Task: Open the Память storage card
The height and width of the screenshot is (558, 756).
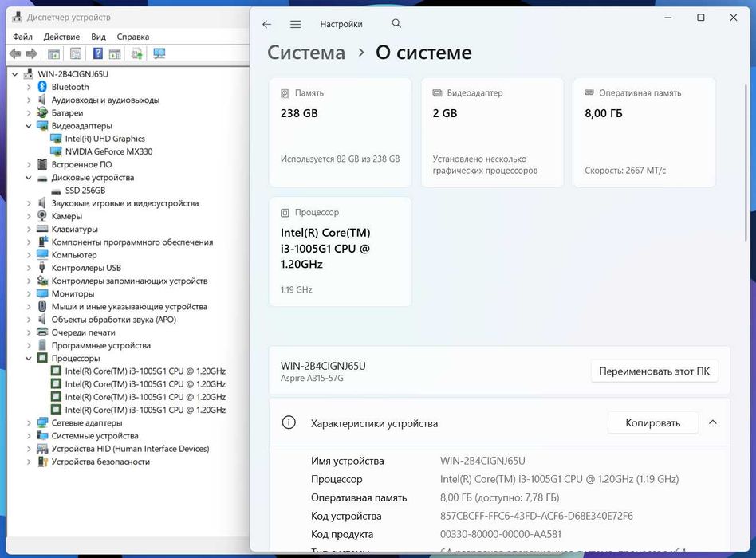Action: click(x=341, y=132)
